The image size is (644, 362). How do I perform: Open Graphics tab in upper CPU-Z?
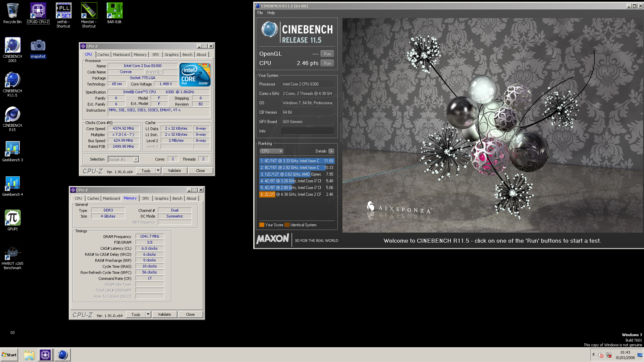point(172,55)
